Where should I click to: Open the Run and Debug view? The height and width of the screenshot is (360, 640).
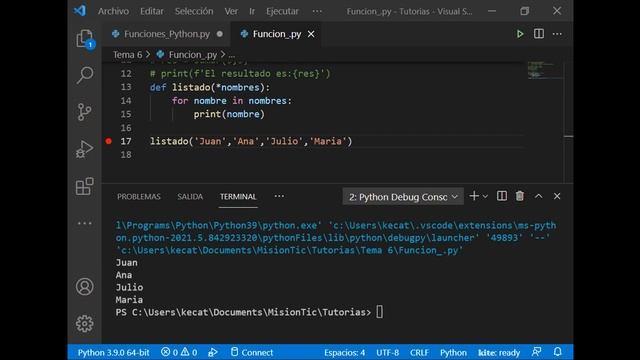tap(84, 149)
